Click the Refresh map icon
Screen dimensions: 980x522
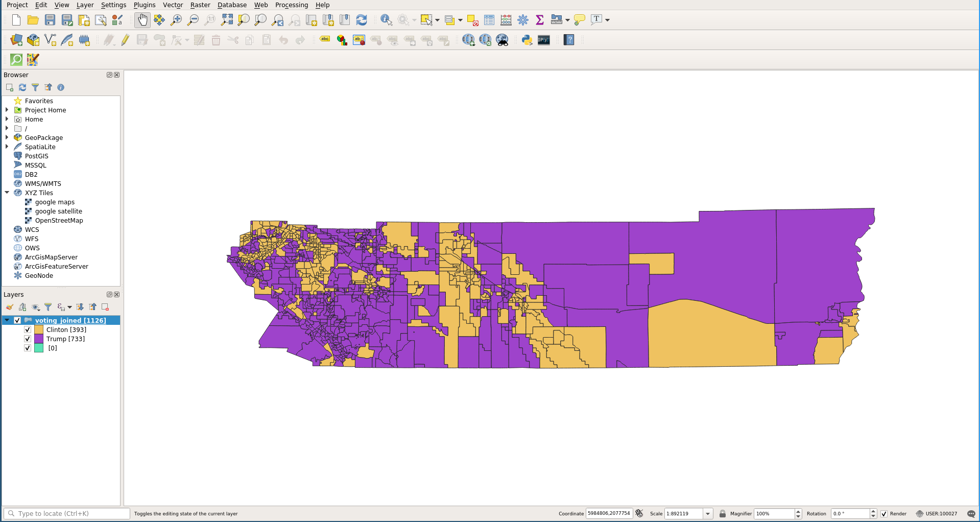(x=362, y=20)
